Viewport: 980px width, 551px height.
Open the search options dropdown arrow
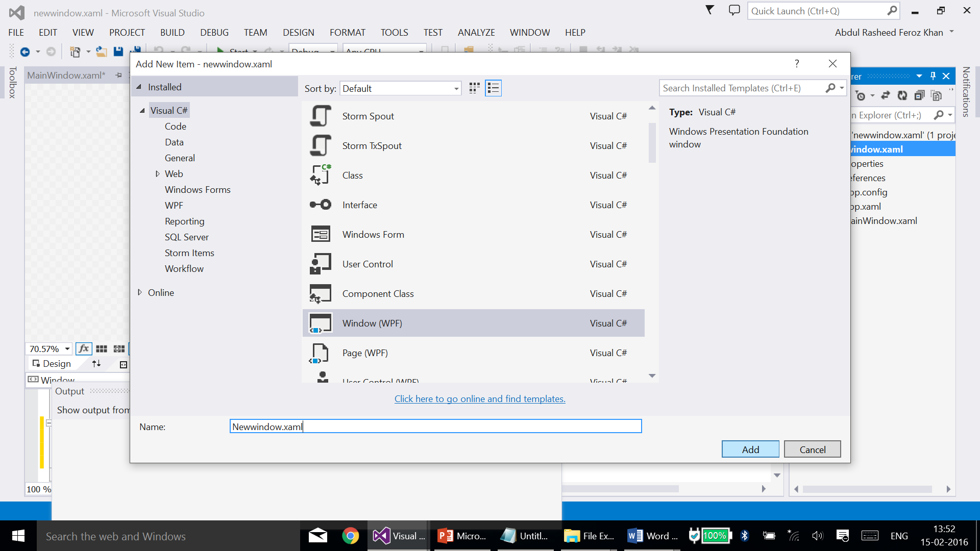[x=842, y=88]
